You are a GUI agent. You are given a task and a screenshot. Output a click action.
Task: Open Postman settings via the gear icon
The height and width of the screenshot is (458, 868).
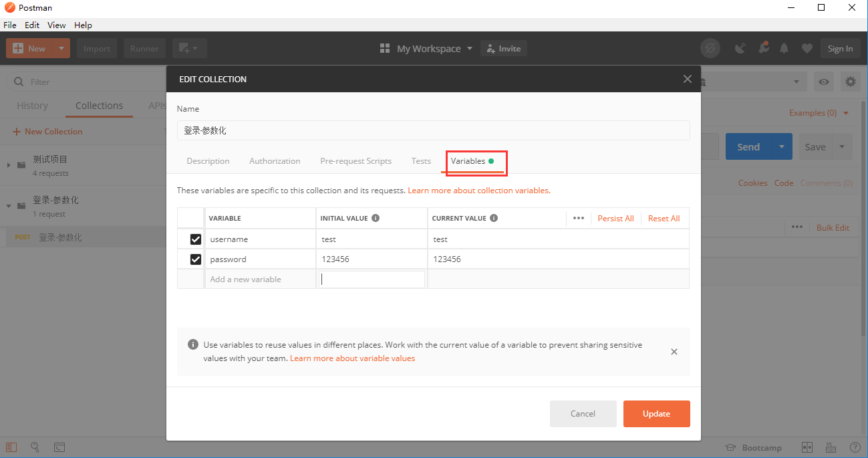coord(850,81)
